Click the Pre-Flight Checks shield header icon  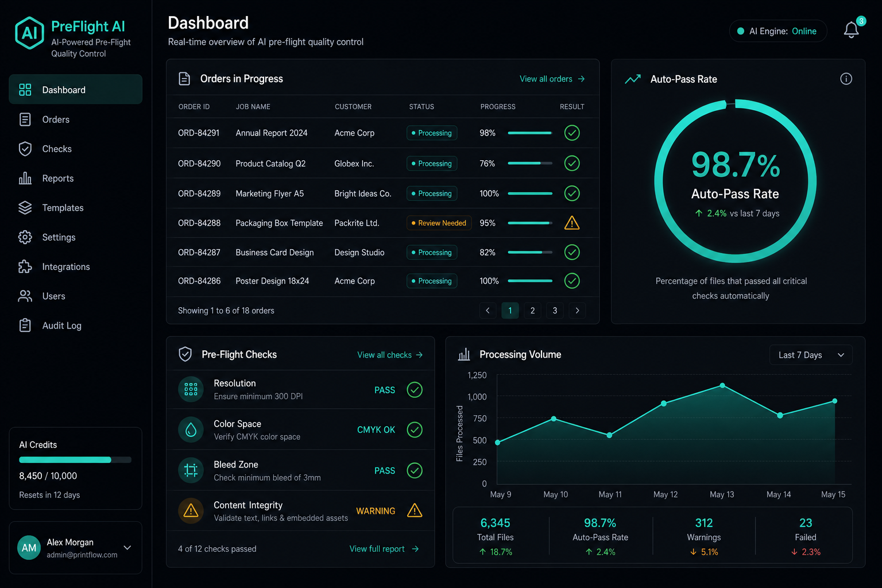[x=185, y=354]
